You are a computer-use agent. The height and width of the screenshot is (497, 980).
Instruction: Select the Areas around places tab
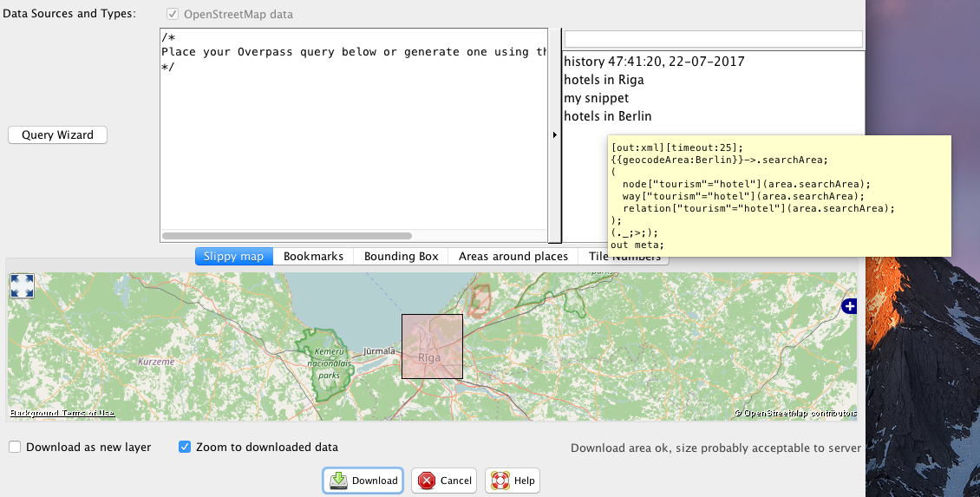click(513, 256)
